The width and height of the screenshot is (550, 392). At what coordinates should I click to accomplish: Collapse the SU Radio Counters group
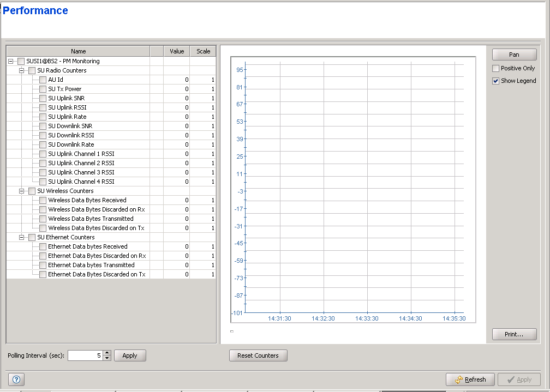(x=22, y=71)
